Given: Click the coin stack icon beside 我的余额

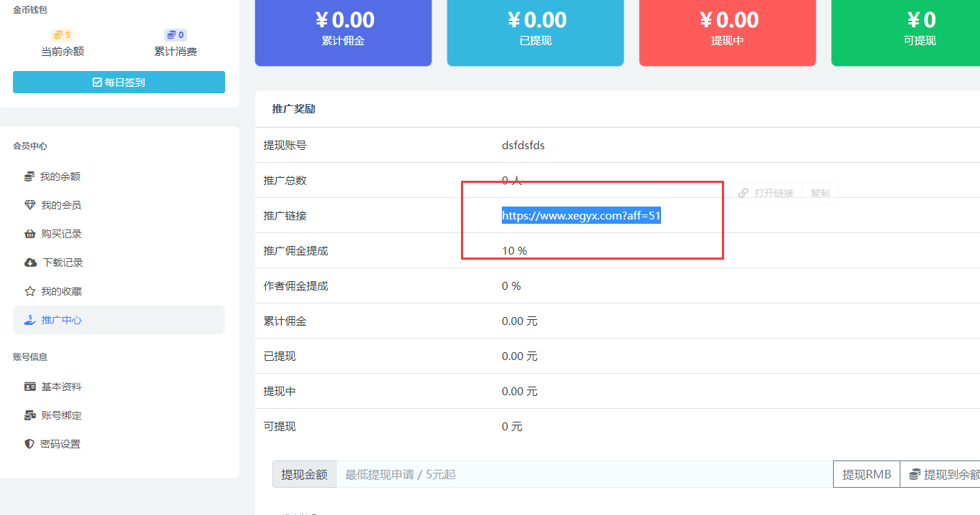Looking at the screenshot, I should coord(29,176).
